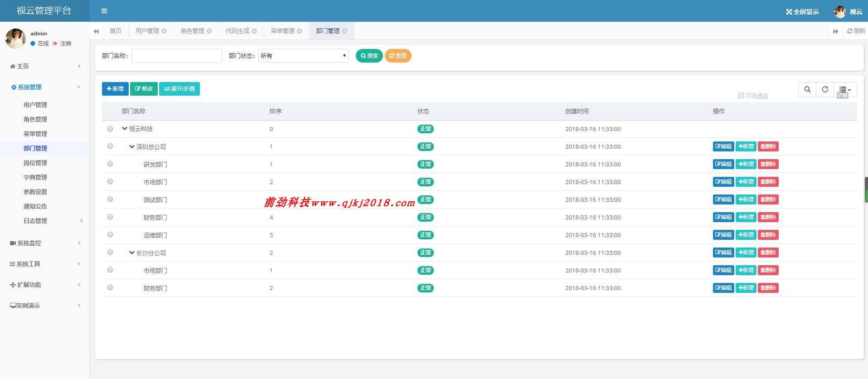Collapse the 系统管理 sidebar menu
868x379 pixels.
tap(45, 87)
